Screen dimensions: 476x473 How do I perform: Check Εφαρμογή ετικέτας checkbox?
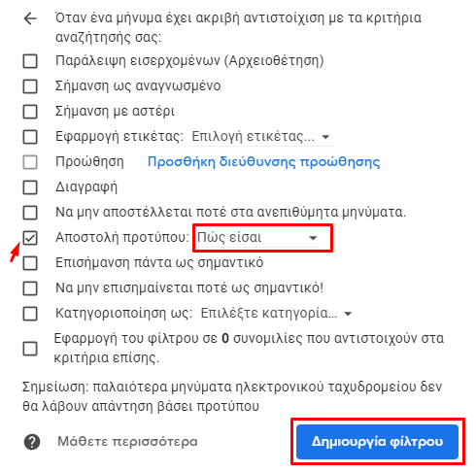point(30,137)
